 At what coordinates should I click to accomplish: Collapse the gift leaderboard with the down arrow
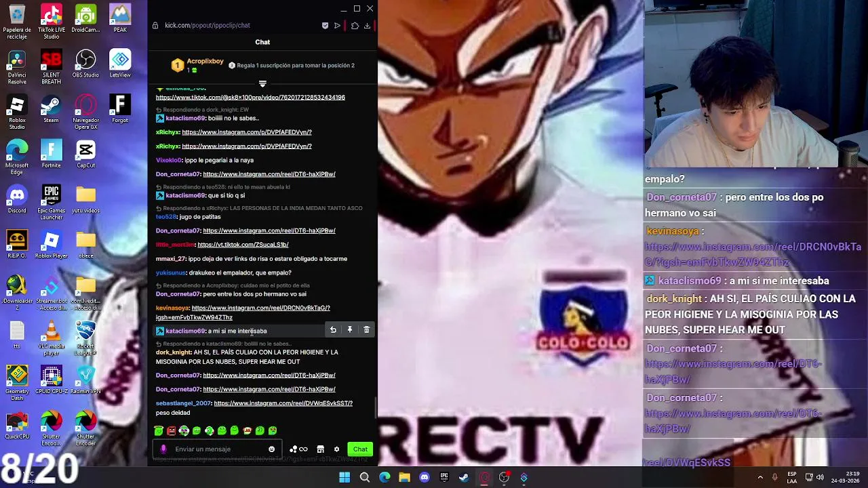(262, 84)
